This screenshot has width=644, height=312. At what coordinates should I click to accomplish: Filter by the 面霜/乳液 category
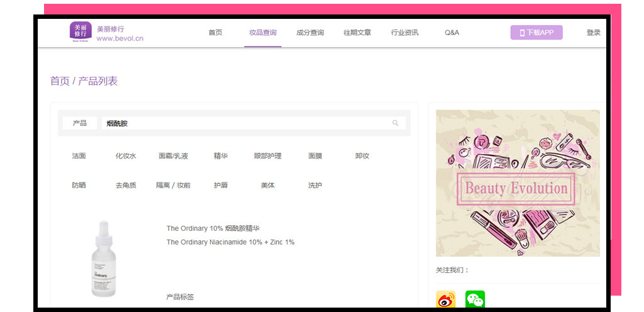pyautogui.click(x=174, y=156)
